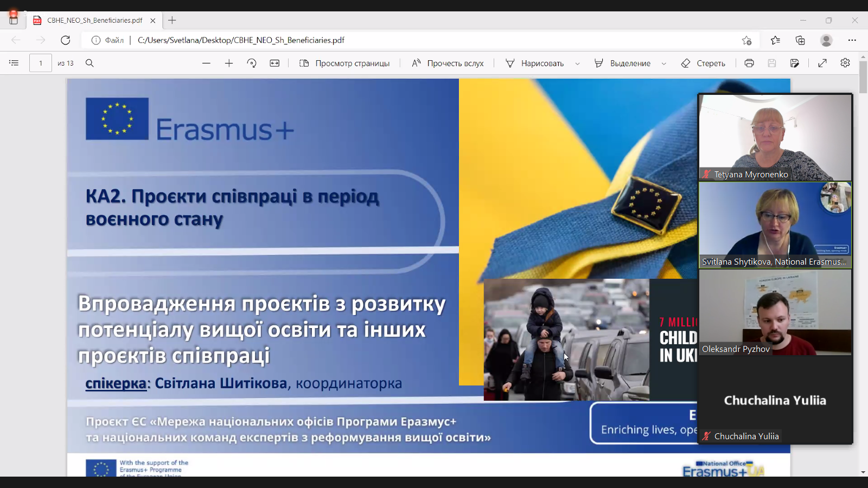Toggle Прочесть вслух read aloud
The height and width of the screenshot is (488, 868).
click(448, 63)
